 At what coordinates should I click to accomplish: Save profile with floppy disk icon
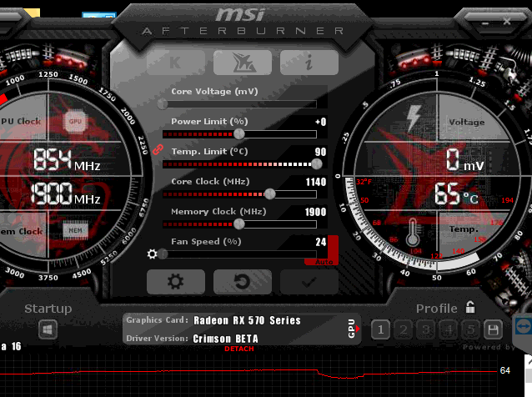click(x=493, y=329)
